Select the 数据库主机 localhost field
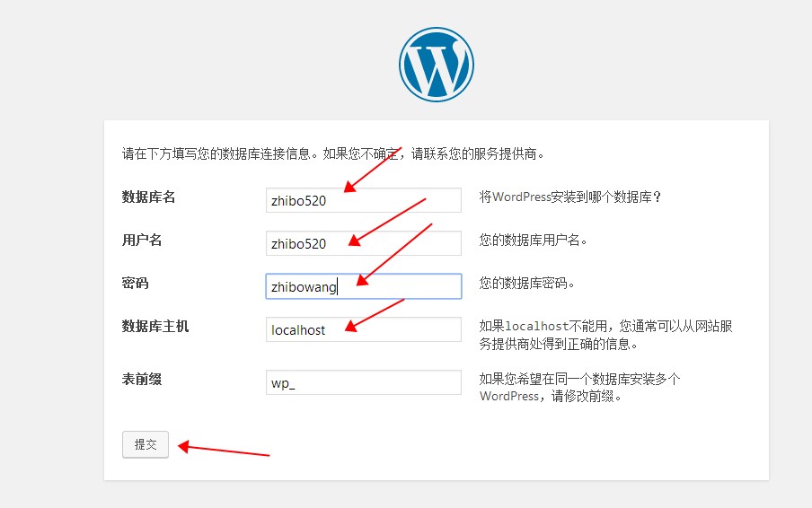812x508 pixels. [x=364, y=329]
